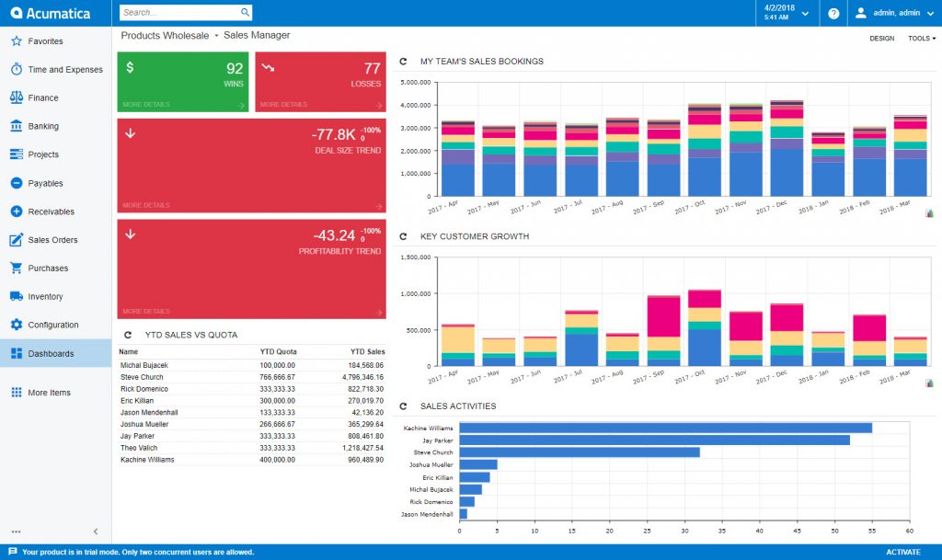Select Dashboards in the sidebar menu
This screenshot has width=942, height=560.
(52, 353)
